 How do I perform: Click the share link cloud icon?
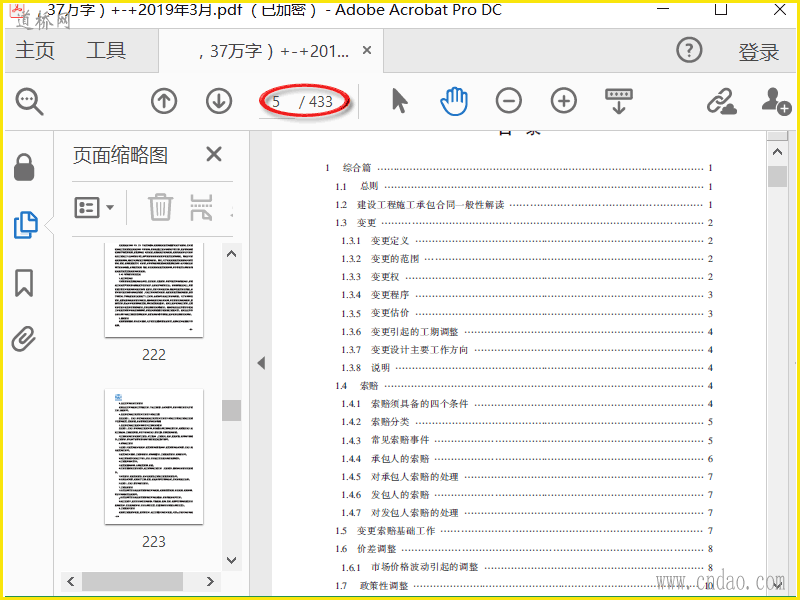(x=721, y=101)
